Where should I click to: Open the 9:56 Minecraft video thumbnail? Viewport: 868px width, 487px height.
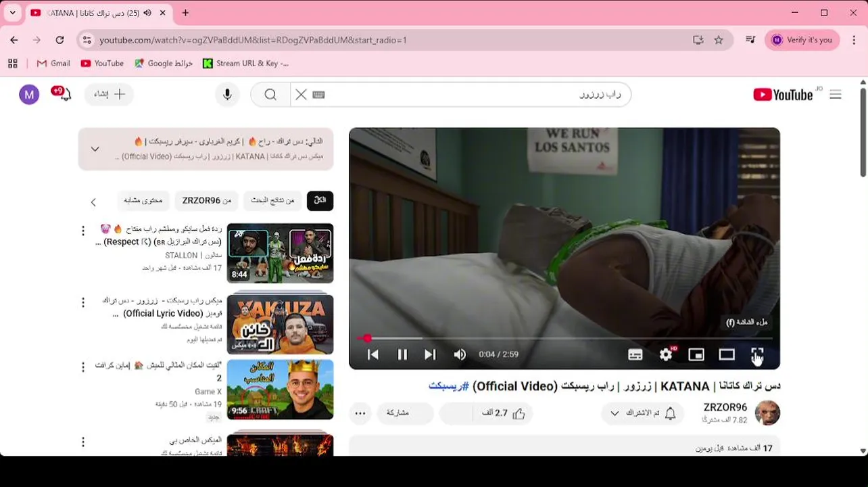280,390
